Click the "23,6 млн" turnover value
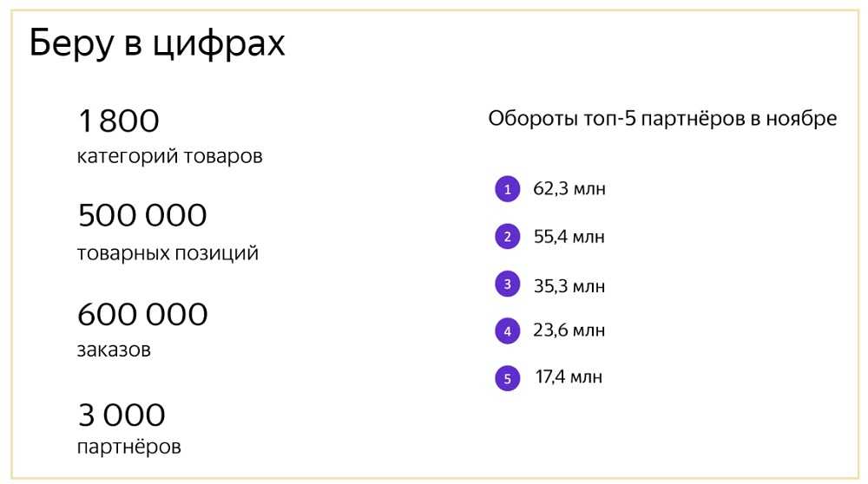This screenshot has height=484, width=868. [569, 330]
